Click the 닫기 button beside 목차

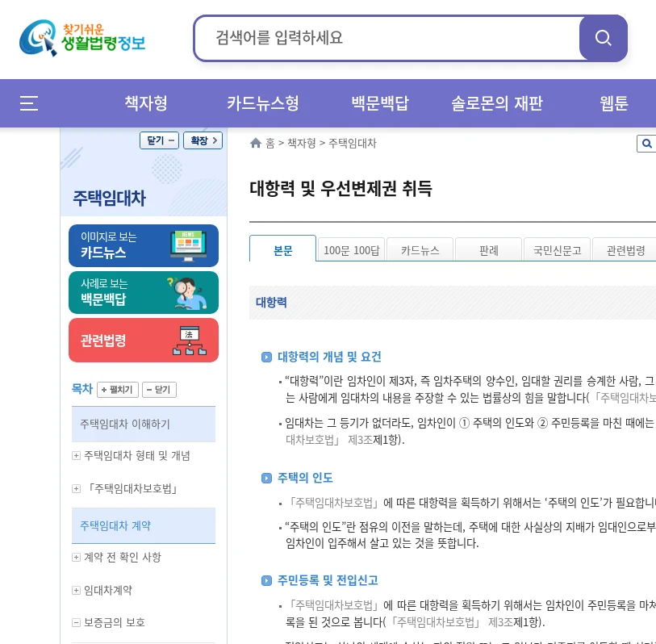coord(159,390)
